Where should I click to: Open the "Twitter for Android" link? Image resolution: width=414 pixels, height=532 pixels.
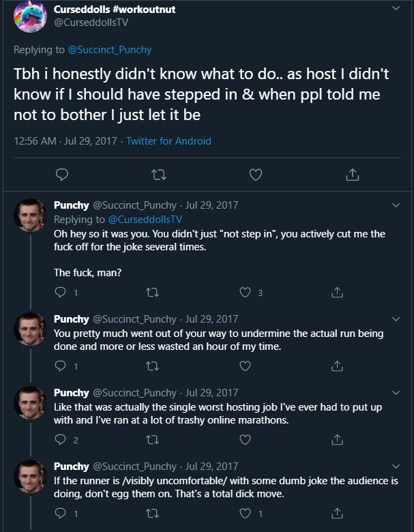tap(168, 141)
